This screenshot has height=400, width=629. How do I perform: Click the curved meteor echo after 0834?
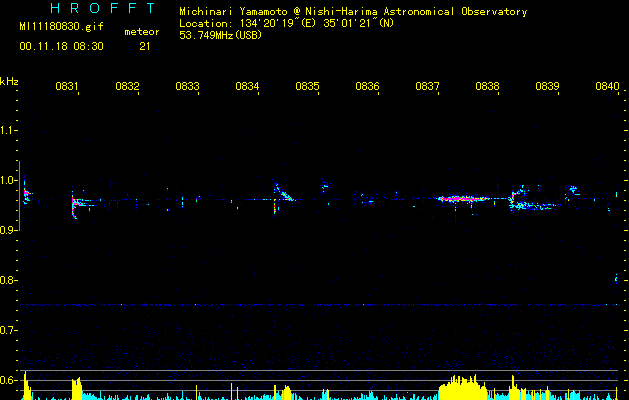[x=284, y=193]
